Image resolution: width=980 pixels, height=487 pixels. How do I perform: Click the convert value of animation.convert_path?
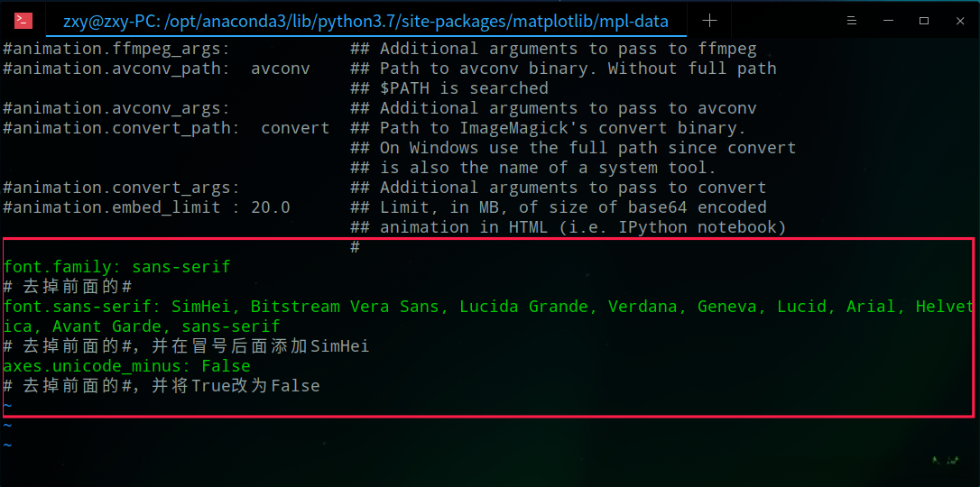pos(295,128)
